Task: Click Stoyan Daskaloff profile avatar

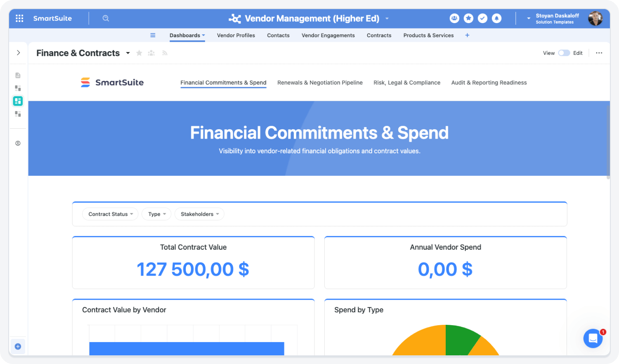Action: tap(595, 19)
